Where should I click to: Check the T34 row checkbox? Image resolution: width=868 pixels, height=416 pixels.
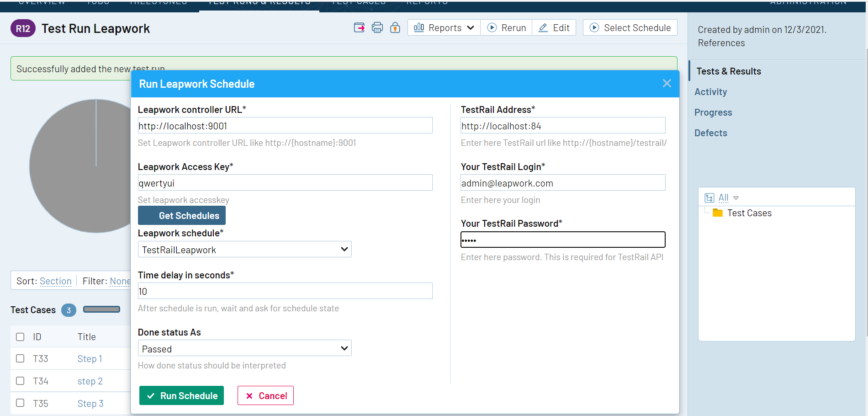coord(20,381)
